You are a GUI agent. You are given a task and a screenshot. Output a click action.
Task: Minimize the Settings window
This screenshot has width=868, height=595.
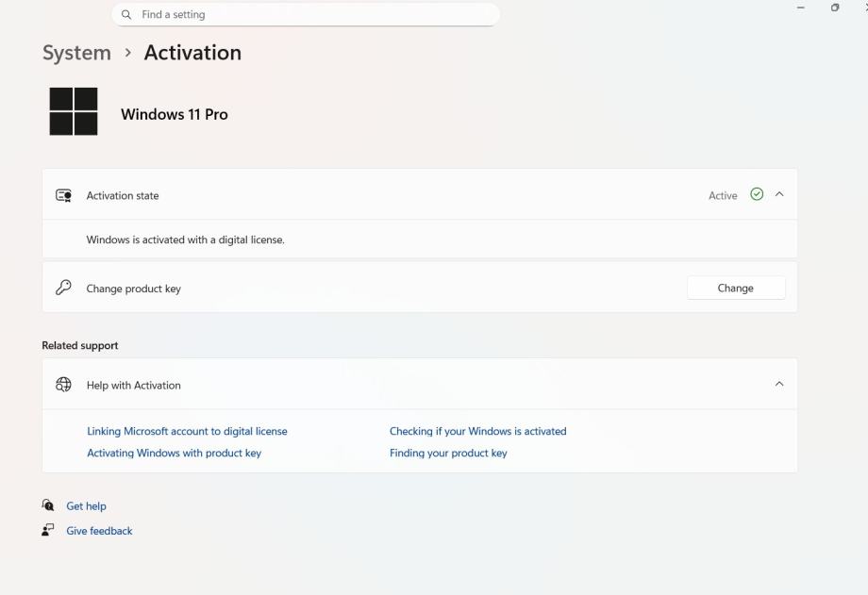click(801, 8)
